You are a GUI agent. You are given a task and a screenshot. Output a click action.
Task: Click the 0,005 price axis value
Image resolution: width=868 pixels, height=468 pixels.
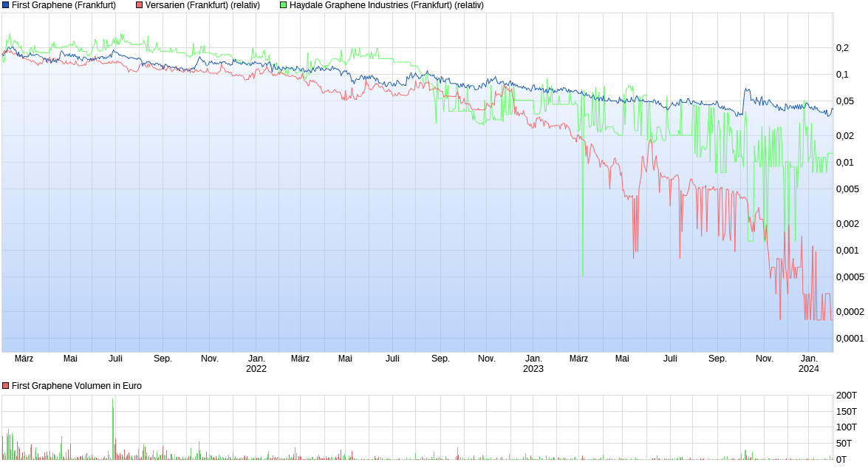click(847, 189)
